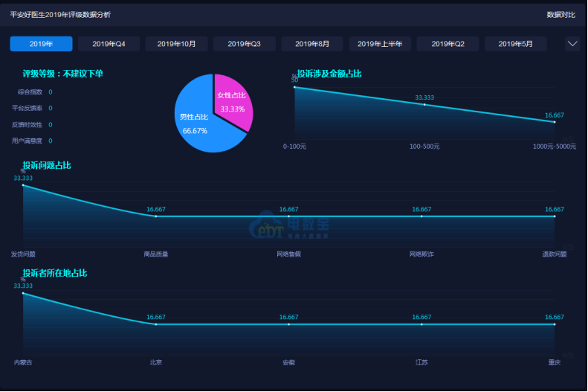Viewport: 588px width, 392px height.
Task: Click the 发货问题 axis label
Action: [x=23, y=254]
